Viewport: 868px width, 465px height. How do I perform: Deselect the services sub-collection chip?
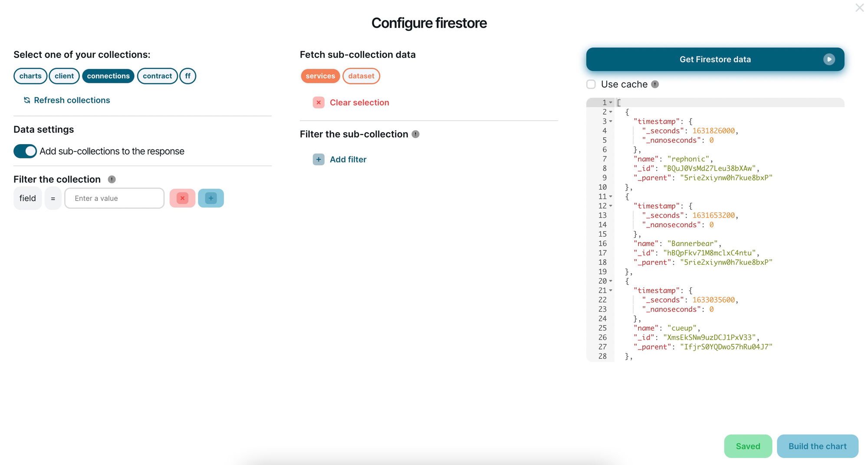(320, 76)
